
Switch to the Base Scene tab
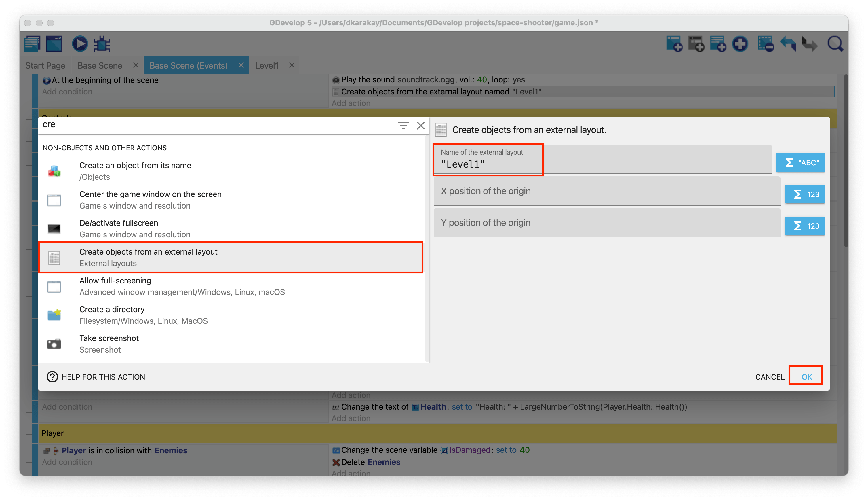tap(100, 65)
